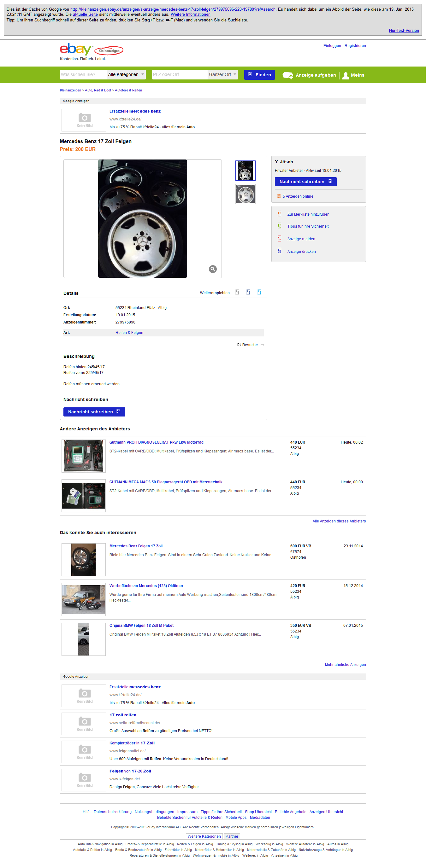The height and width of the screenshot is (868, 426).
Task: Click icon next to Anzeige drucken
Action: [x=279, y=251]
